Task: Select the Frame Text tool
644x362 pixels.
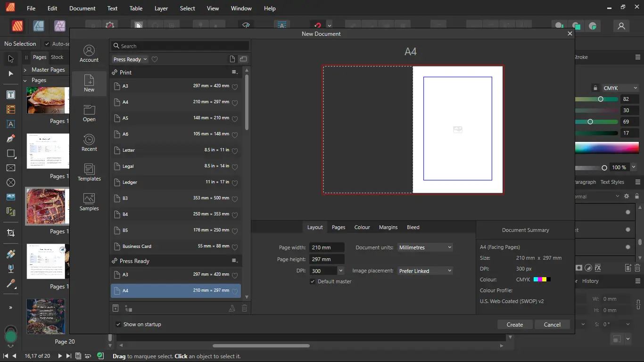Action: click(11, 95)
